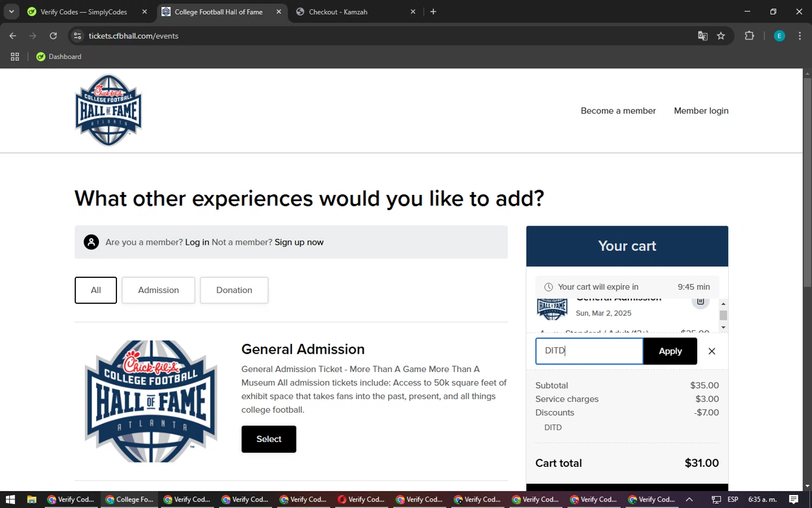The width and height of the screenshot is (812, 508).
Task: Open site information icon in address bar
Action: pos(77,36)
